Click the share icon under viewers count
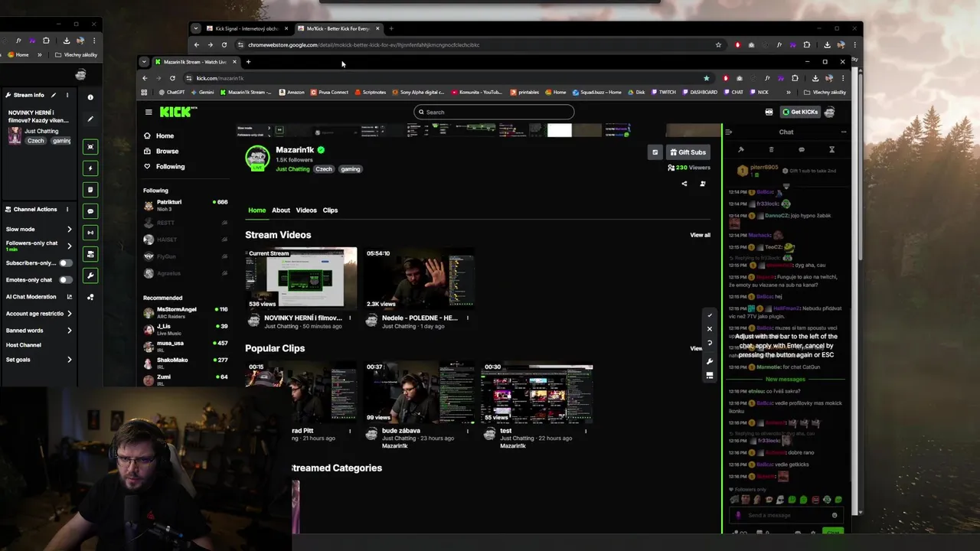Image resolution: width=980 pixels, height=551 pixels. pyautogui.click(x=684, y=184)
